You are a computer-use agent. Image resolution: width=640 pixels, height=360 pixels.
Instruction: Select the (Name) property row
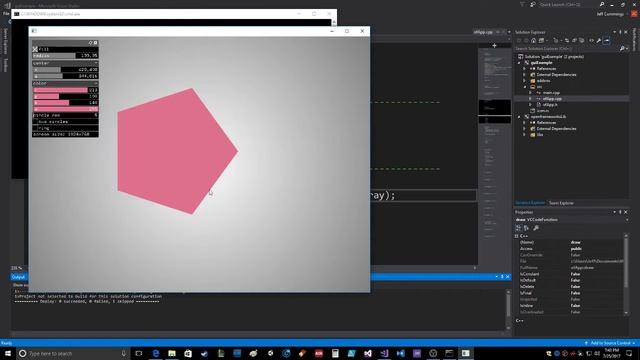pyautogui.click(x=571, y=242)
